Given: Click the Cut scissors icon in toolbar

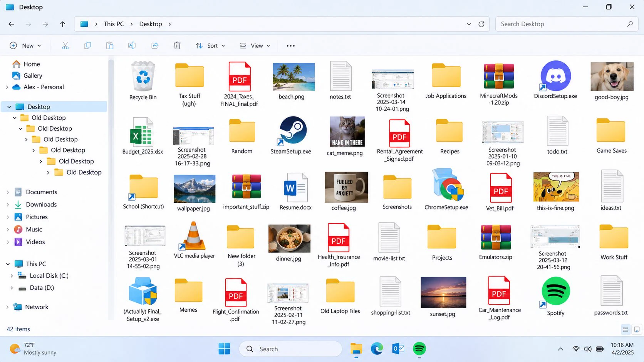Looking at the screenshot, I should pos(65,46).
